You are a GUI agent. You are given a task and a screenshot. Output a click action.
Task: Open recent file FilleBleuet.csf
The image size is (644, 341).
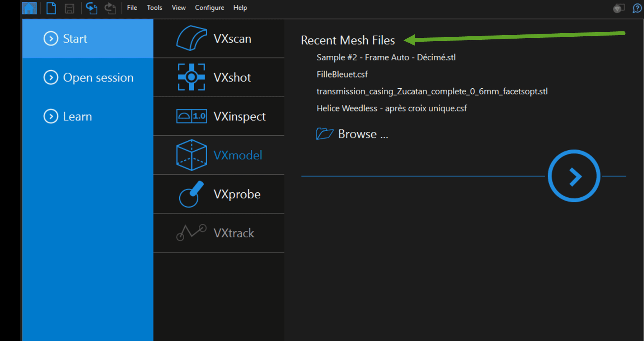tap(342, 74)
